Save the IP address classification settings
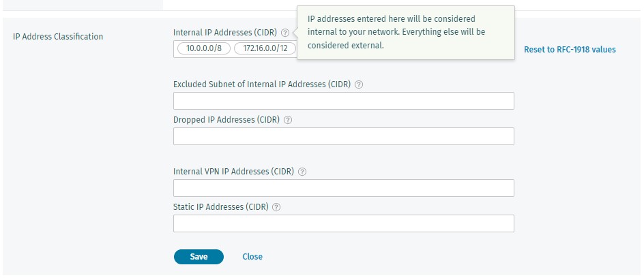Screen dimensions: 644x280 click(x=199, y=257)
